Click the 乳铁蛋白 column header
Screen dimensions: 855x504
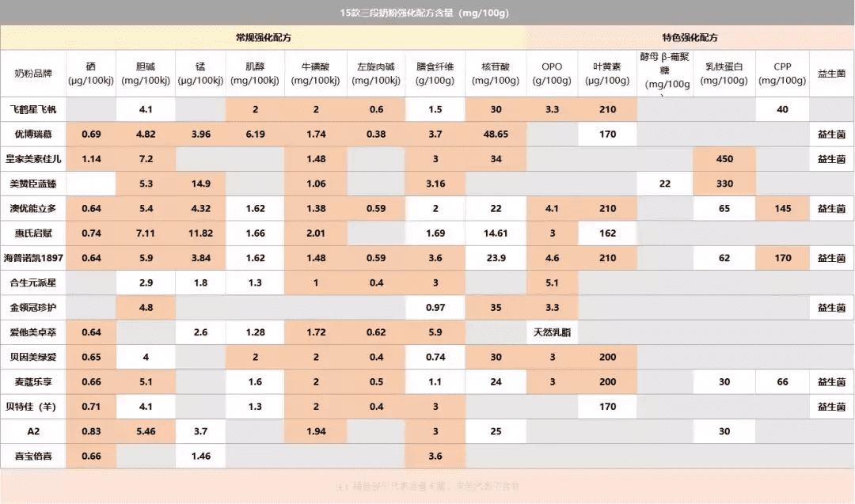click(724, 74)
